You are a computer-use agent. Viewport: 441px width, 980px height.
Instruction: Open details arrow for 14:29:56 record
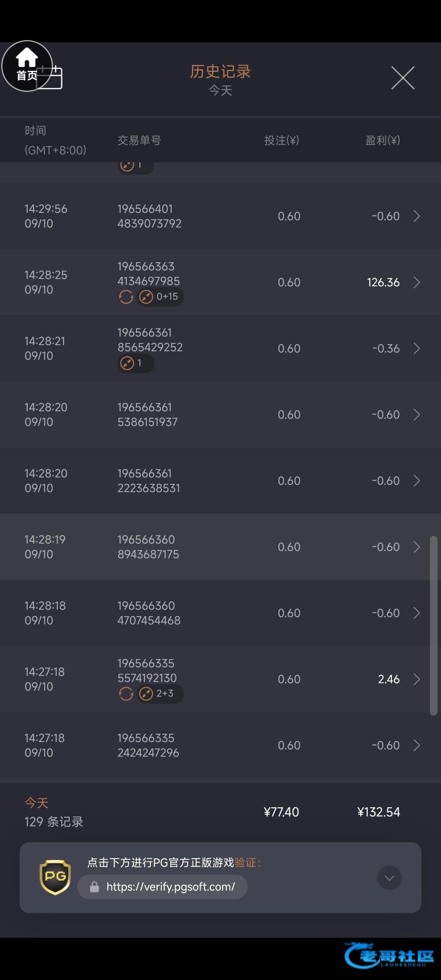click(x=416, y=216)
